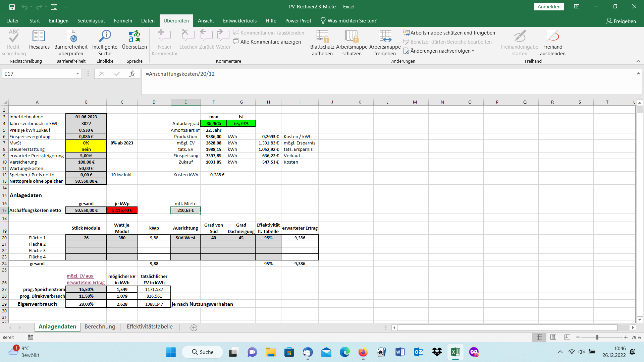Select cell B3 date 01.06.2023

tap(86, 117)
